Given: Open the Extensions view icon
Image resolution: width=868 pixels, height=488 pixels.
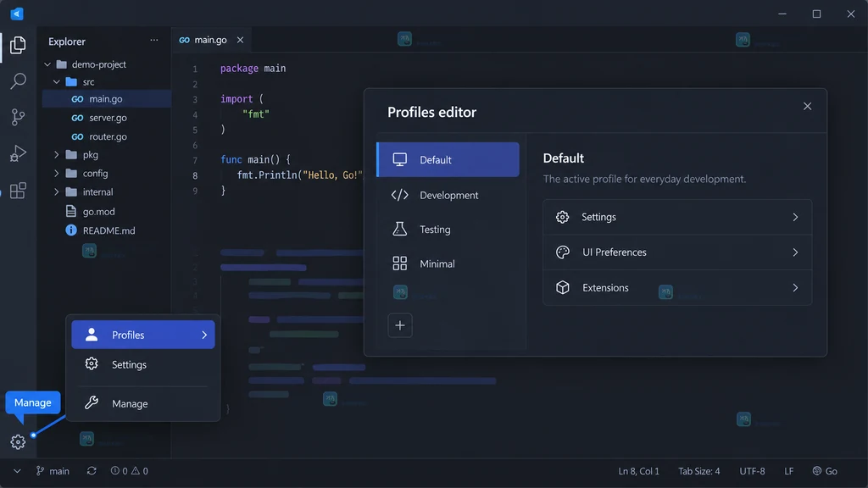Looking at the screenshot, I should coord(18,191).
